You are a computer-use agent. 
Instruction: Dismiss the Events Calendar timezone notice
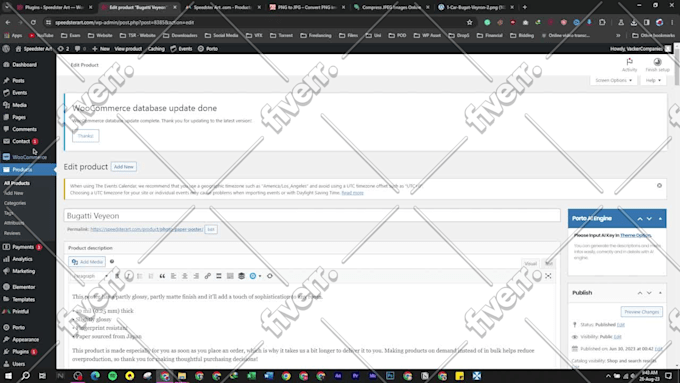point(659,186)
